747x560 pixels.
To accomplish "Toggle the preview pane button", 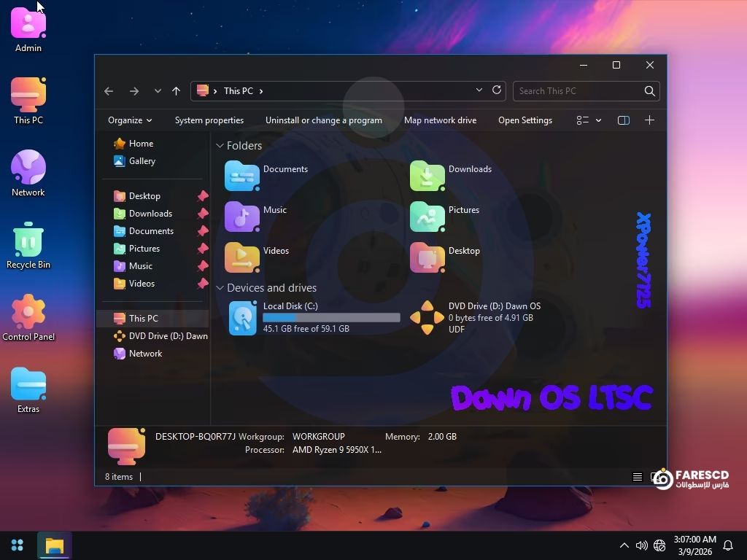I will point(623,120).
